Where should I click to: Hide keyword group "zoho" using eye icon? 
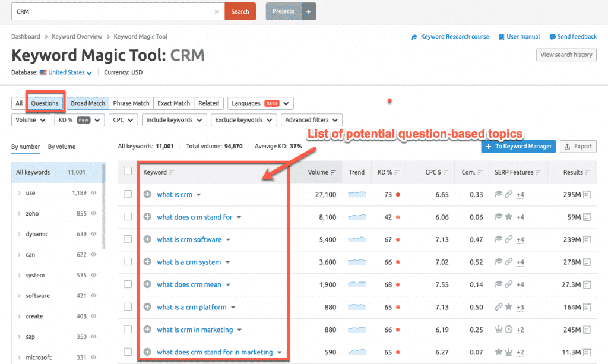pyautogui.click(x=93, y=213)
